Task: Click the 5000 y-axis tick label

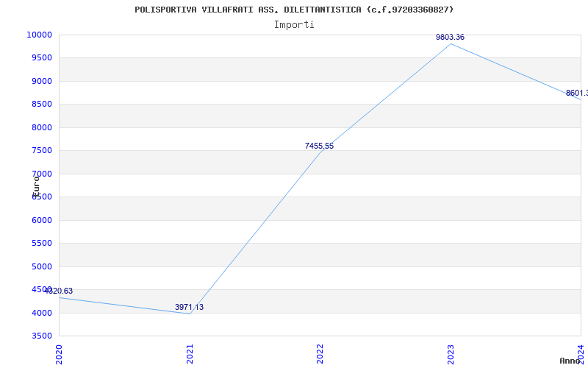Action: pyautogui.click(x=42, y=266)
